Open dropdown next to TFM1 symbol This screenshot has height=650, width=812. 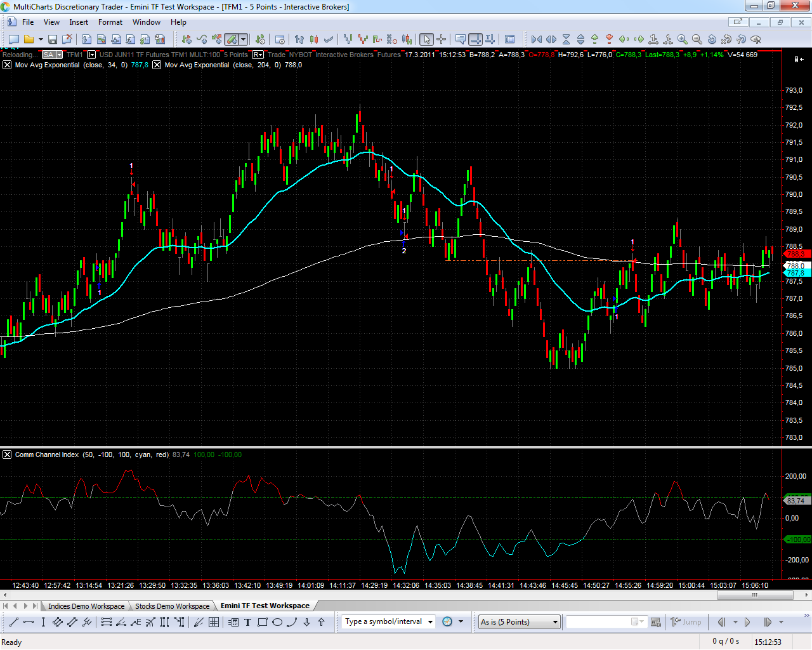click(x=91, y=55)
